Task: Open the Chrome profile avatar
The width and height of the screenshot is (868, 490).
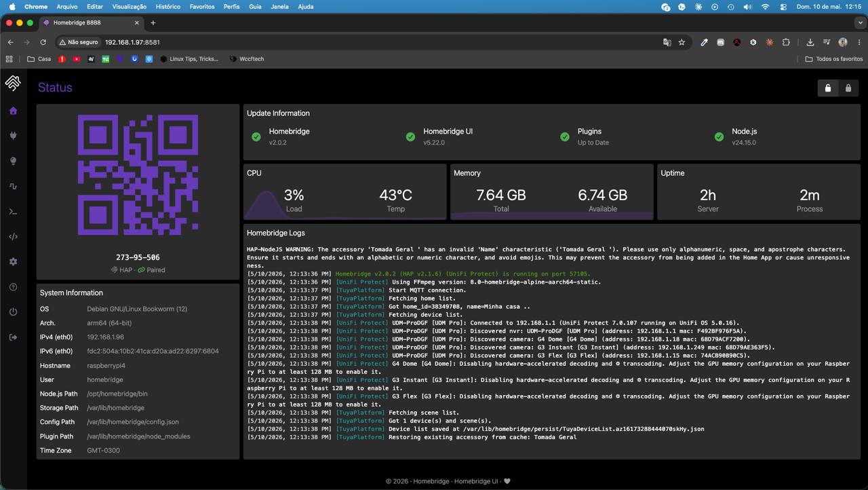Action: 843,42
